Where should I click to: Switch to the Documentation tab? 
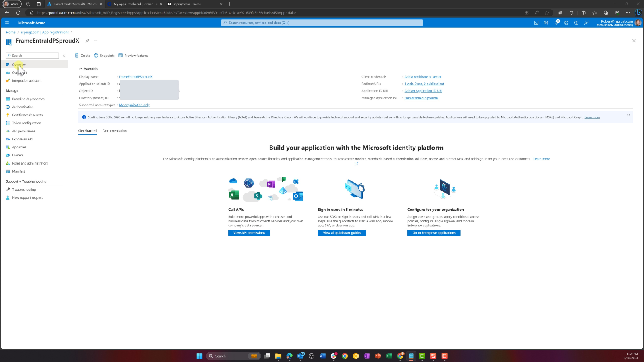point(115,131)
